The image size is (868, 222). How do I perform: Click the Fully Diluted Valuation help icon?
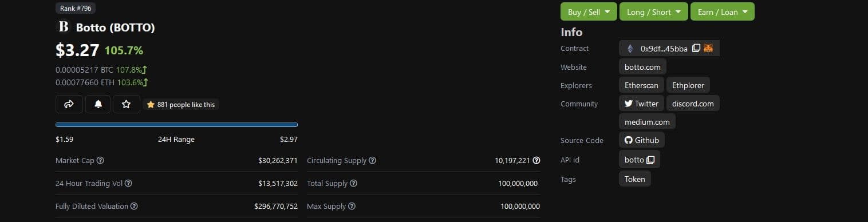coord(134,206)
